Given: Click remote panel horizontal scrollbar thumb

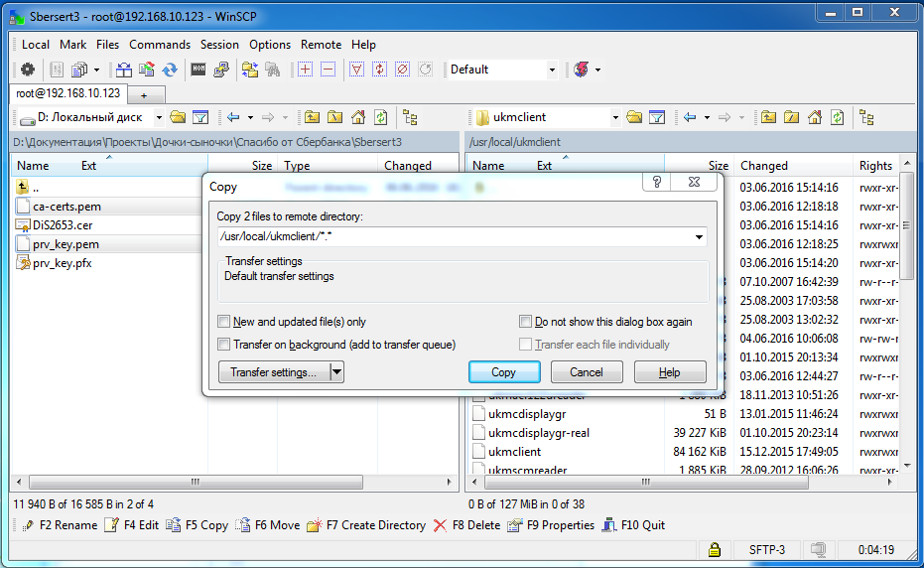Looking at the screenshot, I should coord(646,482).
